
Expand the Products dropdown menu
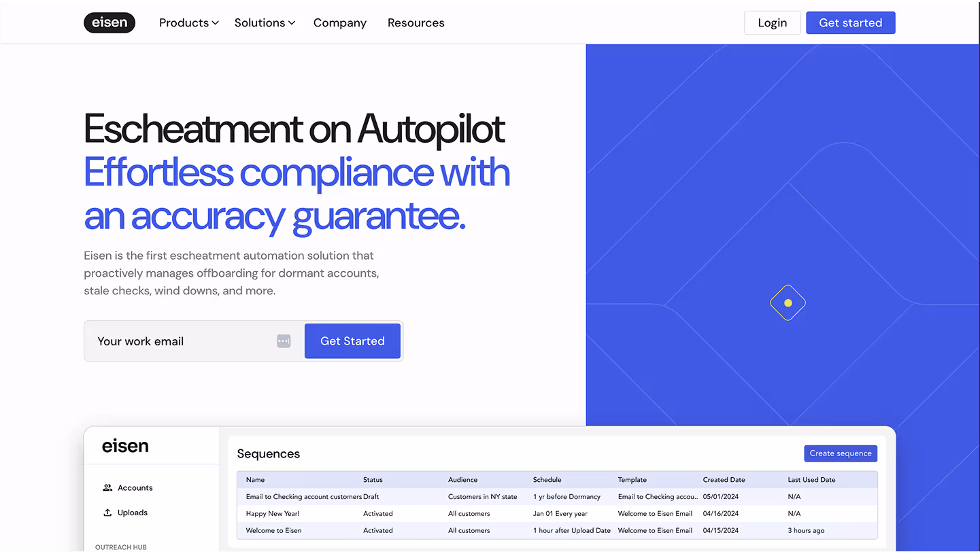188,22
